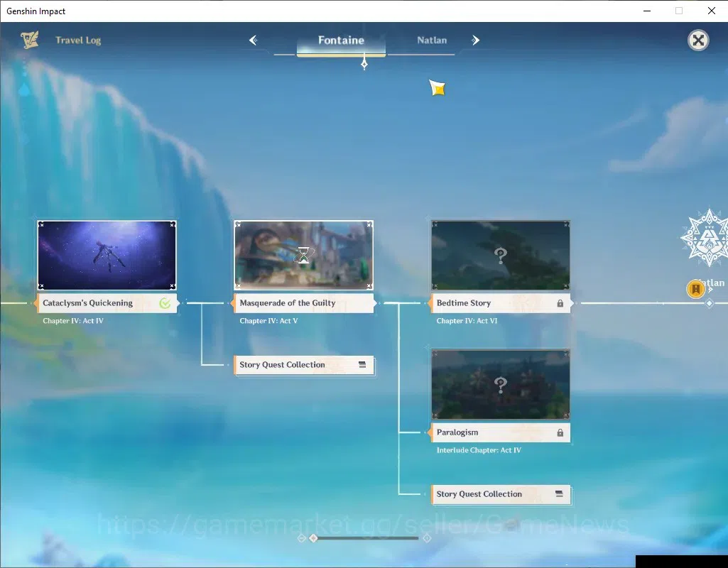The height and width of the screenshot is (568, 728).
Task: Click the bottom scroll bar diamond handle
Action: 313,538
